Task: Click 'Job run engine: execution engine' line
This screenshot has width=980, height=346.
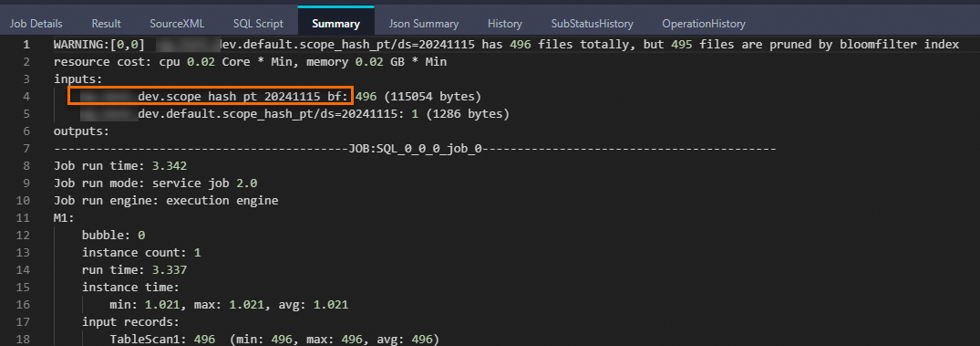Action: tap(166, 201)
